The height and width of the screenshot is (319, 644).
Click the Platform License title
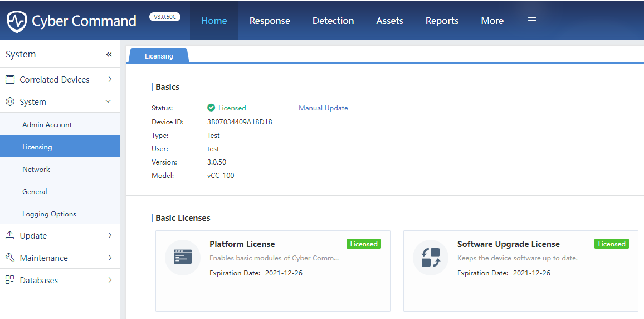(x=242, y=244)
